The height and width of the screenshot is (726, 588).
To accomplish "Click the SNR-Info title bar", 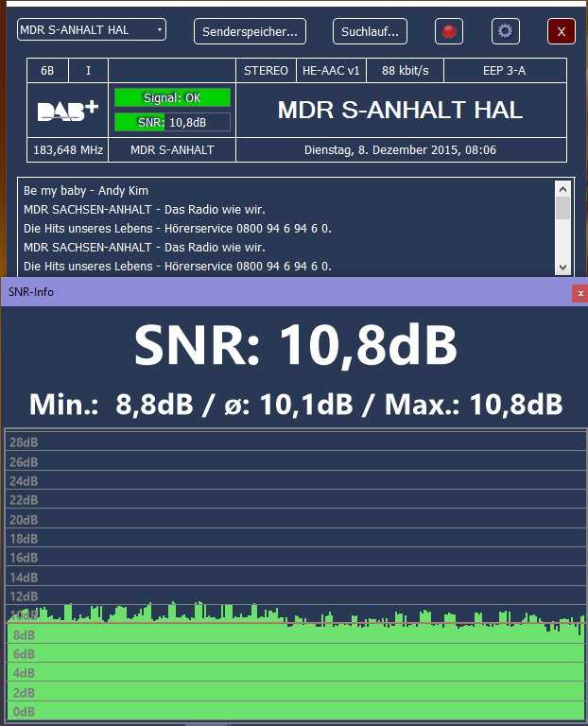I will 284,292.
